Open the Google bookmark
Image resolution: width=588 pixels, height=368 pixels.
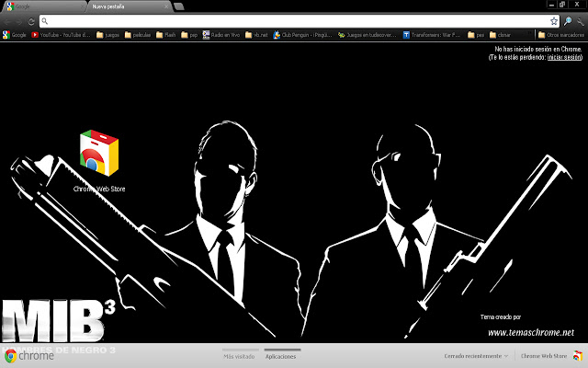click(15, 35)
